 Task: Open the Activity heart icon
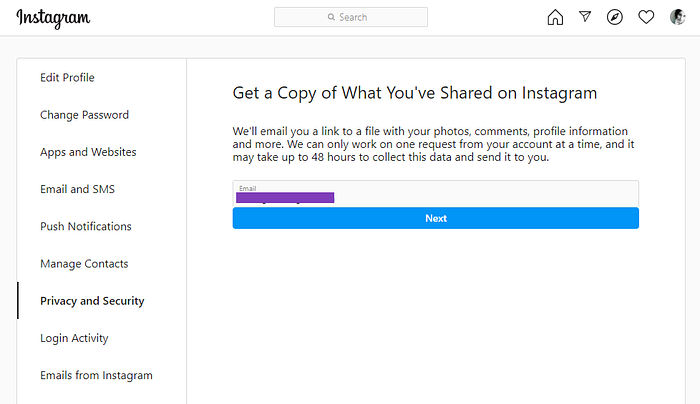[646, 17]
